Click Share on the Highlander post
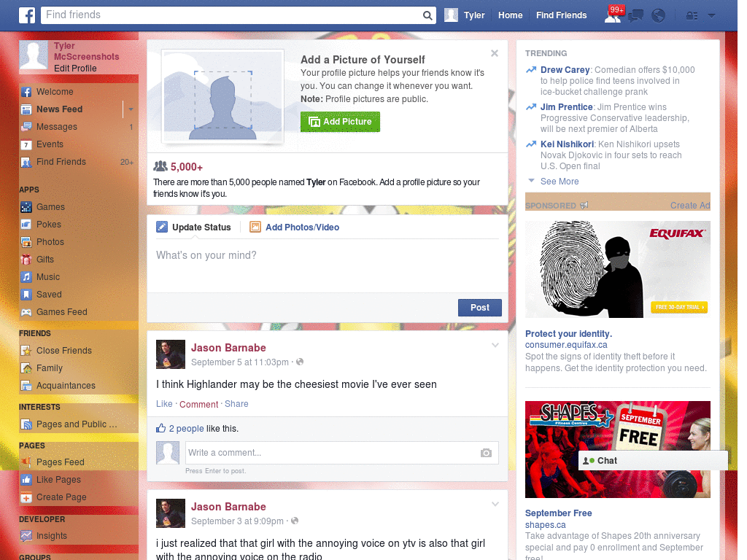This screenshot has height=560, width=747. click(236, 404)
